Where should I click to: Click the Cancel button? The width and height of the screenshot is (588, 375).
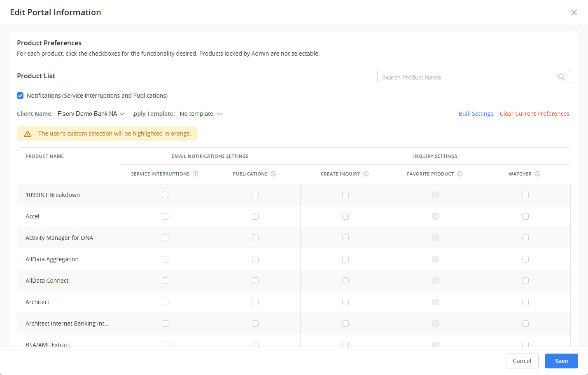[x=522, y=361]
